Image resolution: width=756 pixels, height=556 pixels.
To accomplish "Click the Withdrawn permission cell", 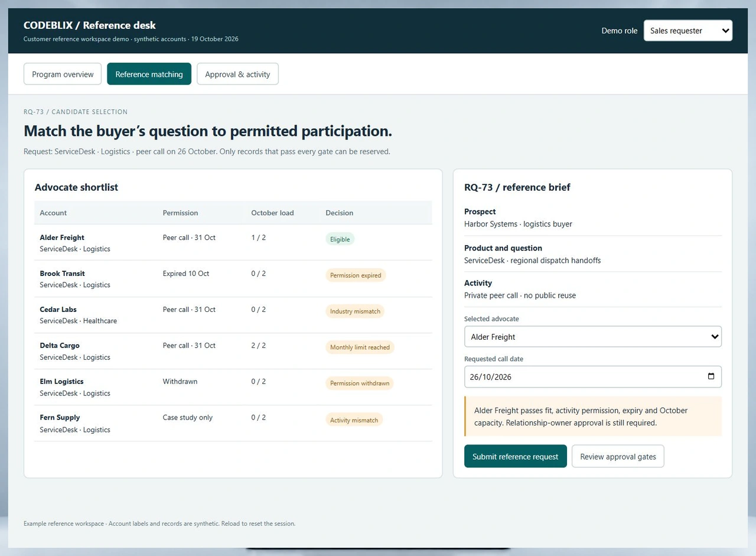I will click(x=180, y=382).
